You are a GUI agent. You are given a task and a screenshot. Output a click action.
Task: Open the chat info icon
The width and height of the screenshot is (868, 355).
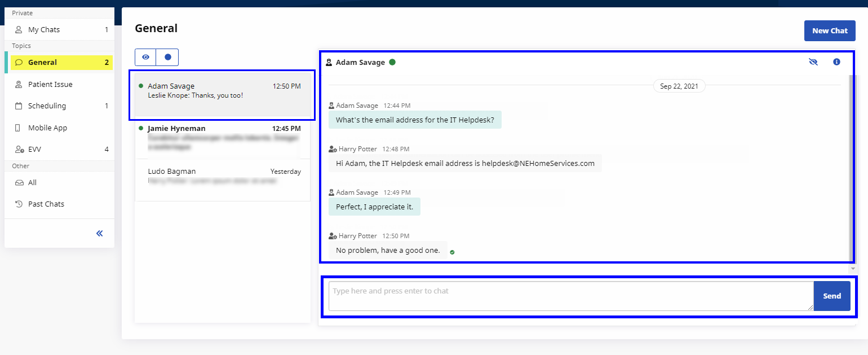836,62
